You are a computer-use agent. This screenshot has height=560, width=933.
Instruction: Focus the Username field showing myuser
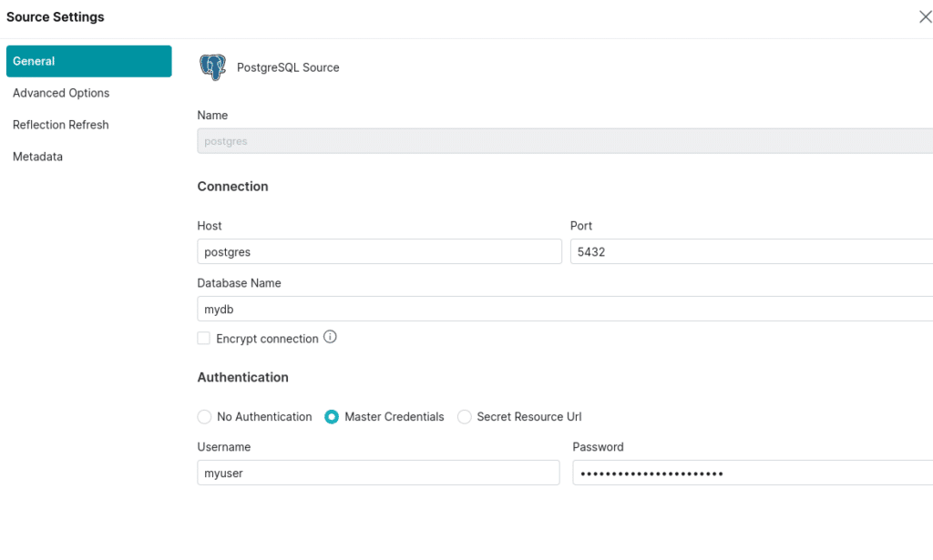378,473
